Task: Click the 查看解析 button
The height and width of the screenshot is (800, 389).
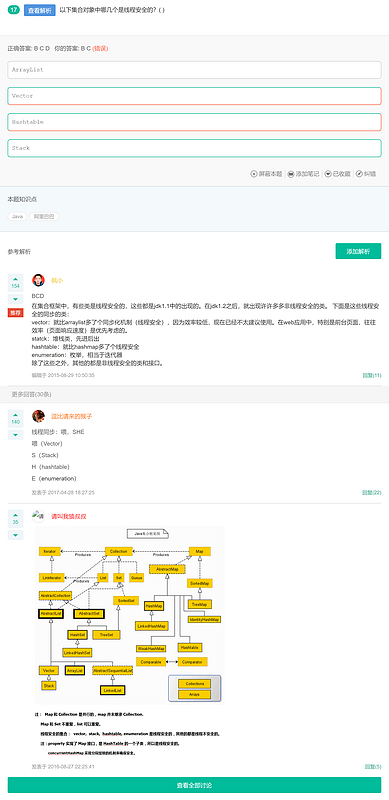Action: [x=39, y=11]
